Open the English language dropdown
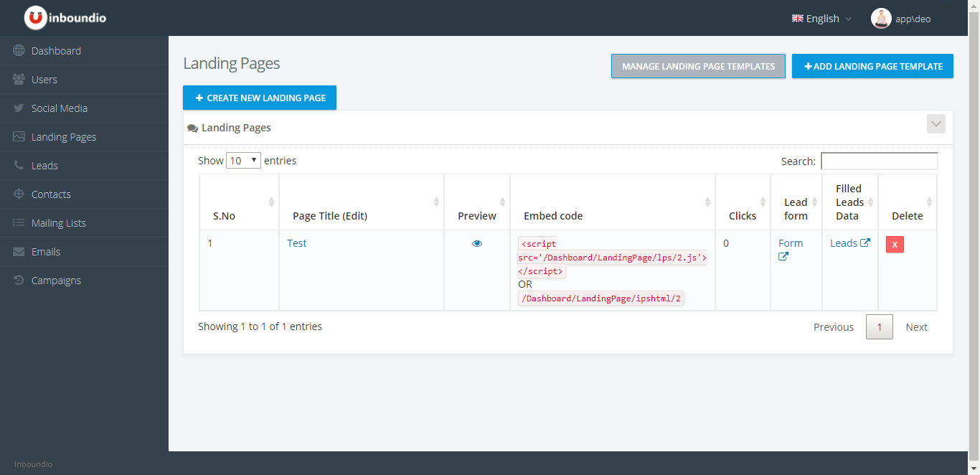Image resolution: width=980 pixels, height=475 pixels. [821, 19]
